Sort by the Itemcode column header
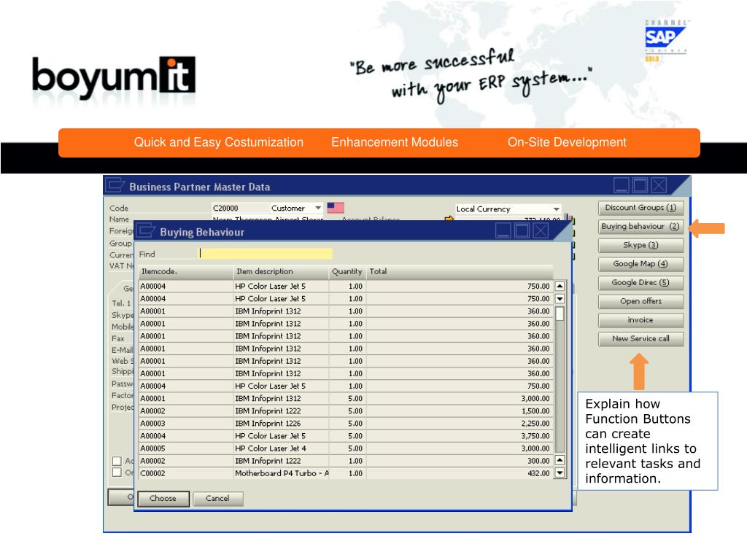The height and width of the screenshot is (560, 747). coord(186,272)
